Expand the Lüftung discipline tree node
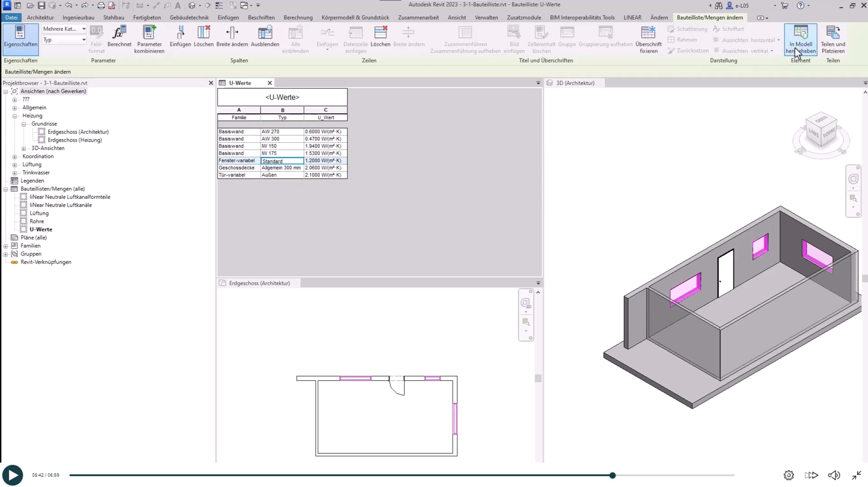The height and width of the screenshot is (487, 868). point(15,165)
